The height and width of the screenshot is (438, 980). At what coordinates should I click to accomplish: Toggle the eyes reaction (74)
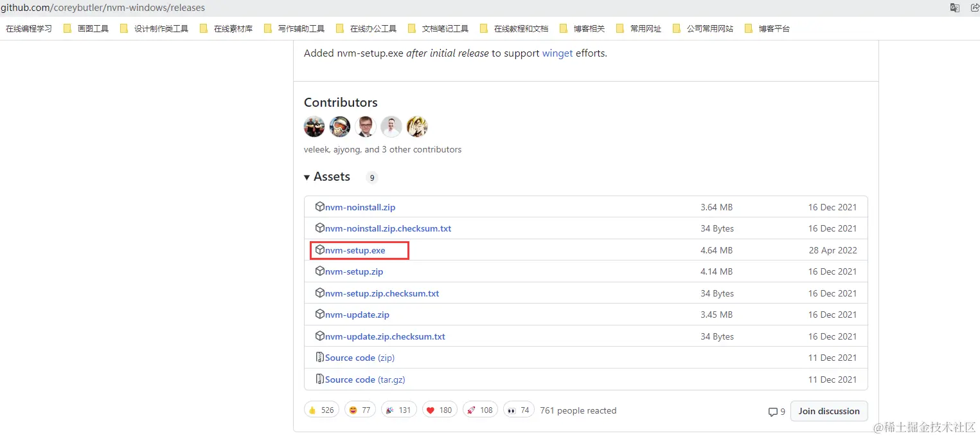(x=519, y=410)
